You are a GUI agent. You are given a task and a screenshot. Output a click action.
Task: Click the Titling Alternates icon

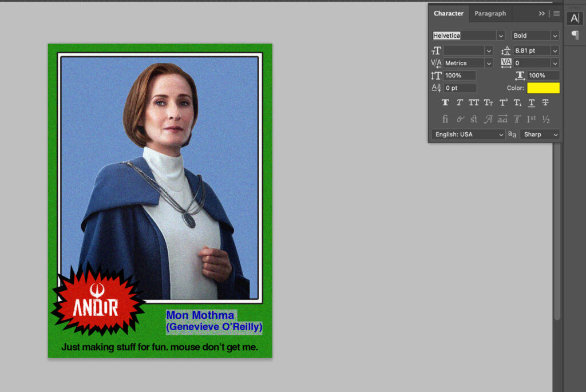coord(517,119)
